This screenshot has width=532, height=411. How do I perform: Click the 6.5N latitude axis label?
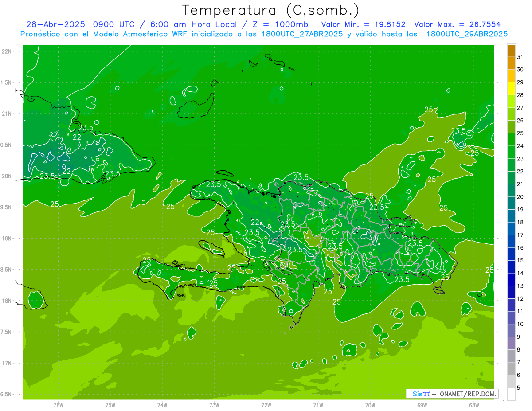pyautogui.click(x=7, y=394)
